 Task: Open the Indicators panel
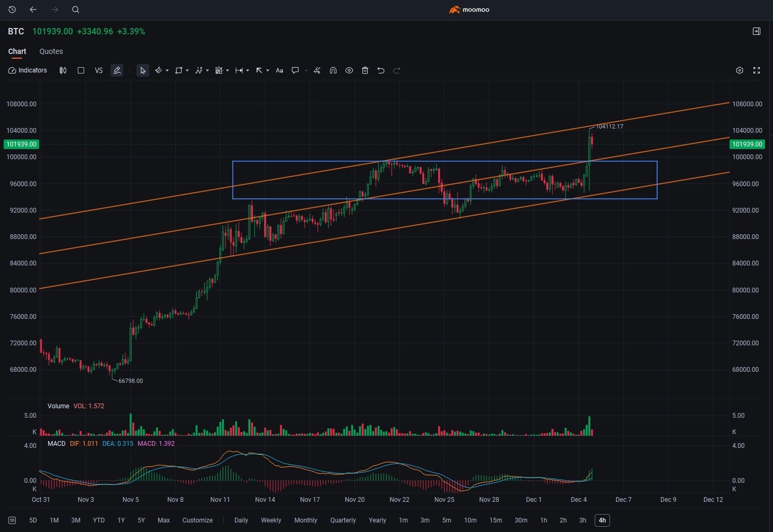coord(28,70)
